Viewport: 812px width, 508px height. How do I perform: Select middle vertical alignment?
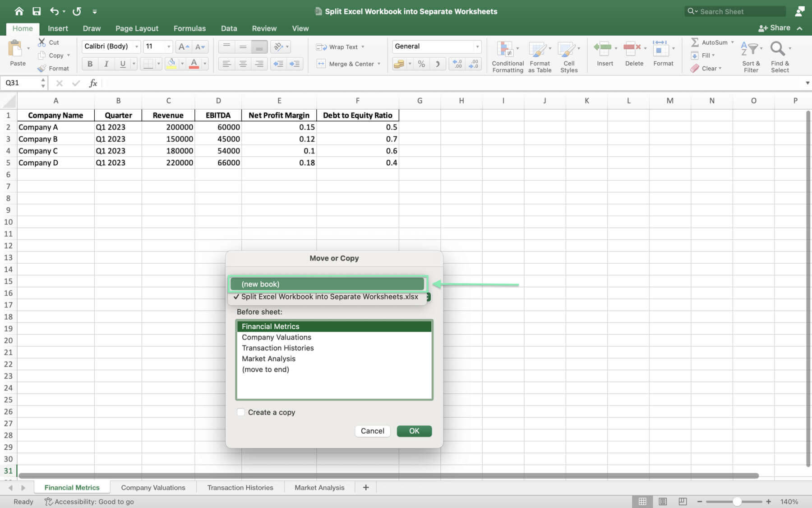pyautogui.click(x=243, y=47)
